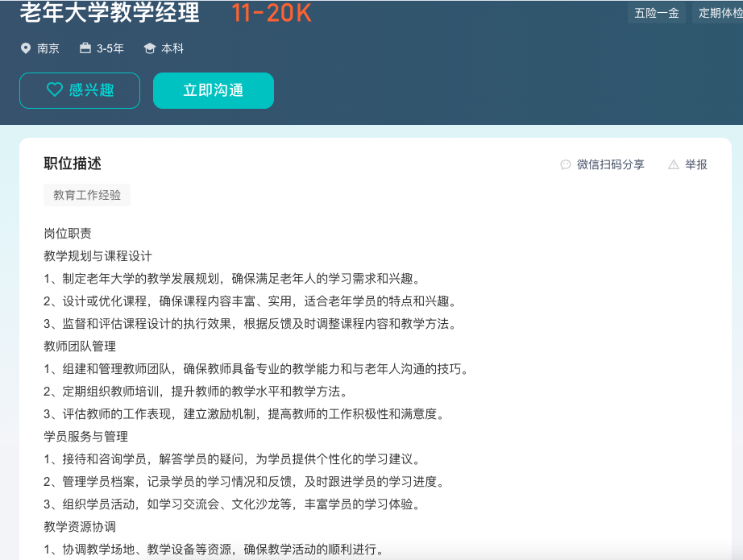
Task: Click the salary range 11-20K
Action: (272, 13)
